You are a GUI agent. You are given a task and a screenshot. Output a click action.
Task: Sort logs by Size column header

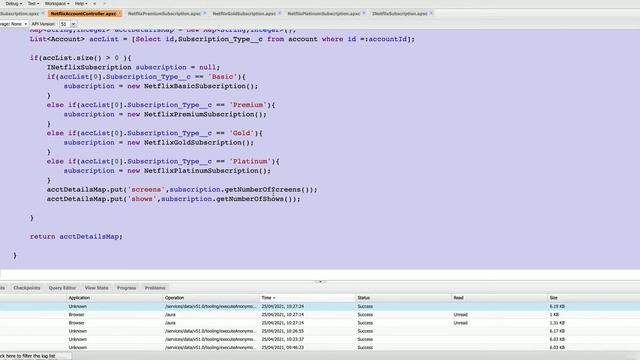click(593, 298)
